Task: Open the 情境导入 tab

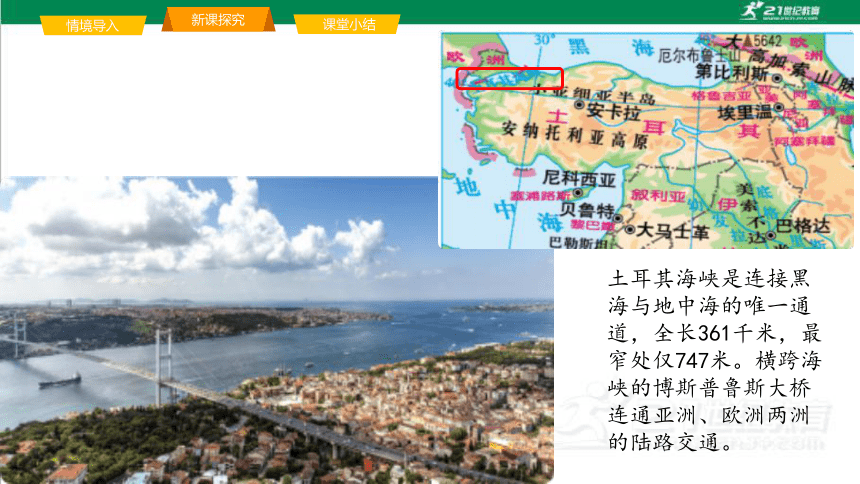Action: pyautogui.click(x=93, y=25)
